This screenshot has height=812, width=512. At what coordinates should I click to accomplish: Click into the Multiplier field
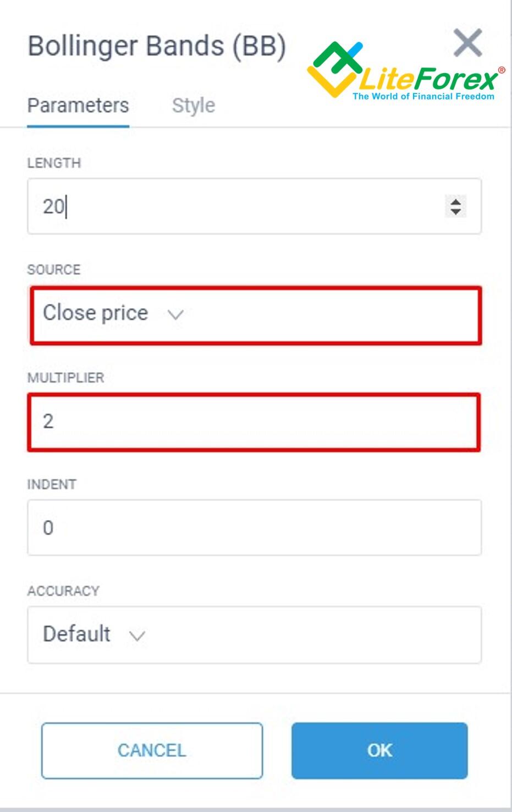[x=253, y=422]
